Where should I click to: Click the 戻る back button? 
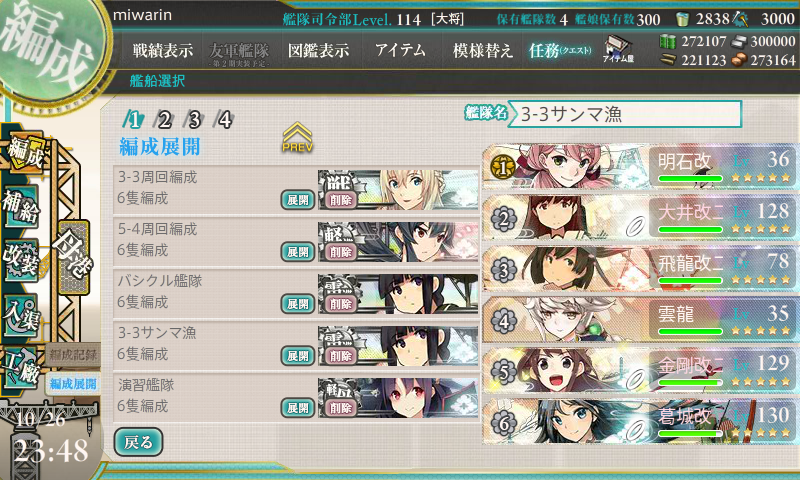pos(138,442)
